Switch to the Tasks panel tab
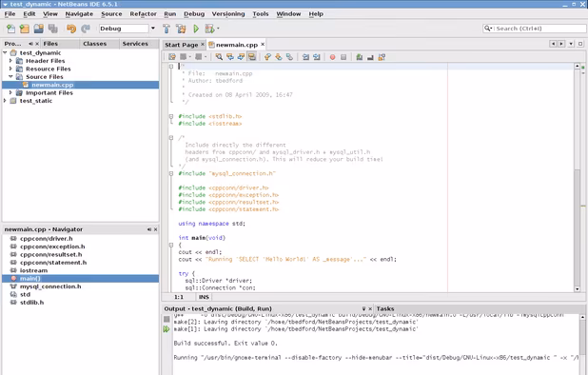Screen dimensions: 588x375 (x=385, y=308)
